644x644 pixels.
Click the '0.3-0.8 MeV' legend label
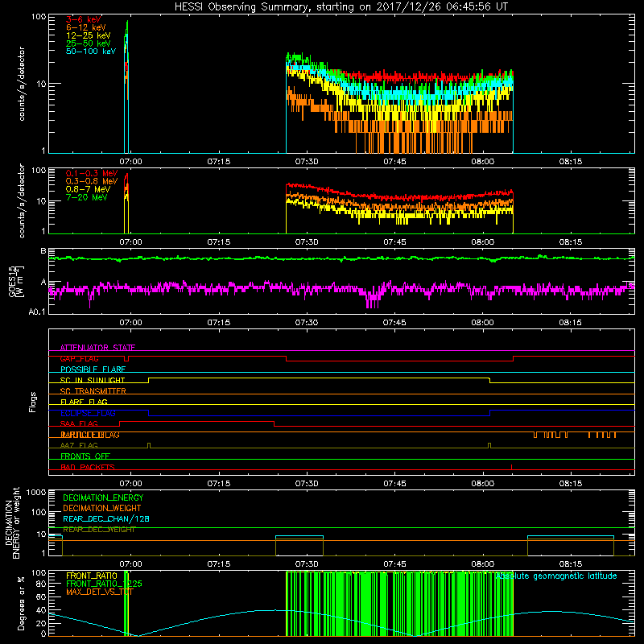92,181
